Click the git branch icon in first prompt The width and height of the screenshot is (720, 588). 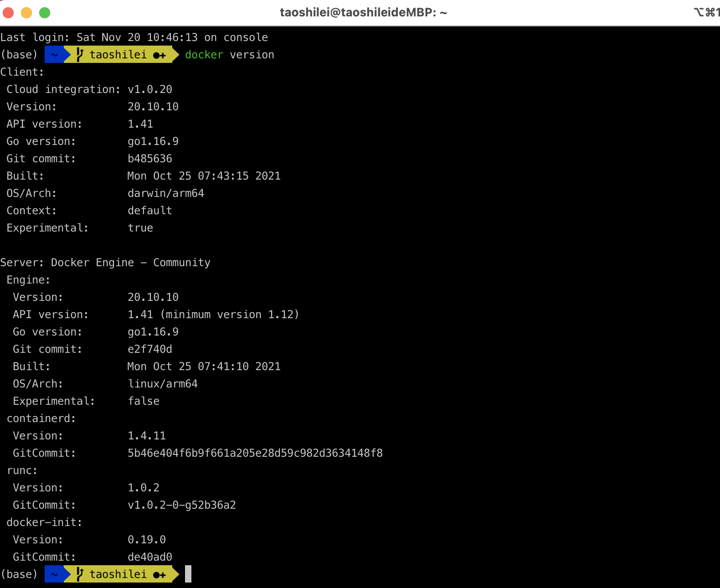(80, 55)
